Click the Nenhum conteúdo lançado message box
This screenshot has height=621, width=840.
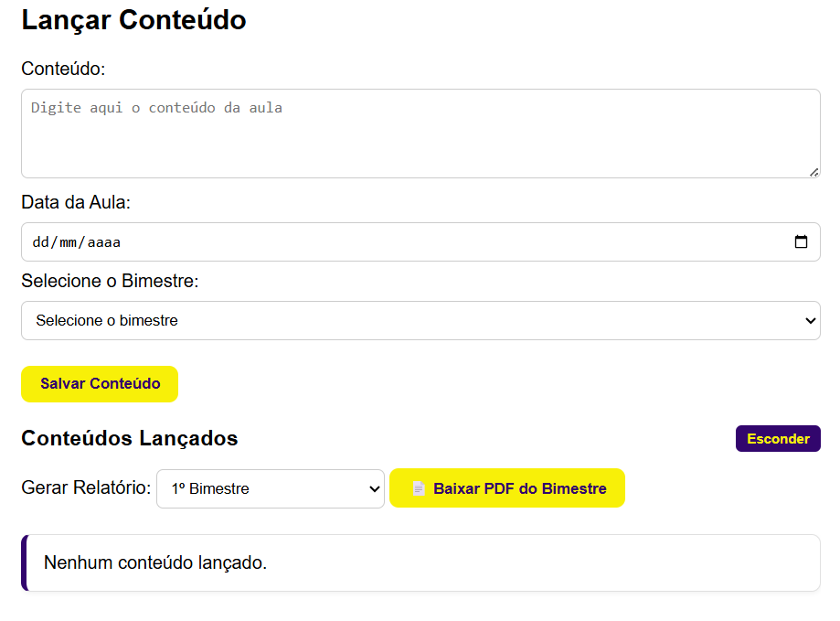[x=420, y=562]
